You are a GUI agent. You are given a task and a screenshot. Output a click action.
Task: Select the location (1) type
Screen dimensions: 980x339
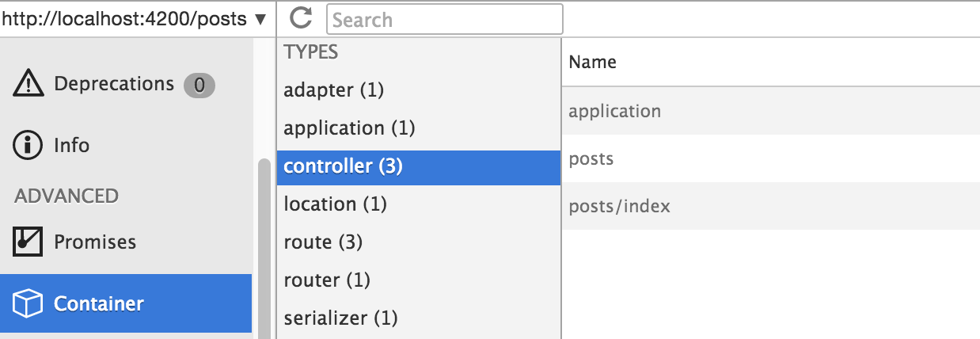pyautogui.click(x=335, y=204)
